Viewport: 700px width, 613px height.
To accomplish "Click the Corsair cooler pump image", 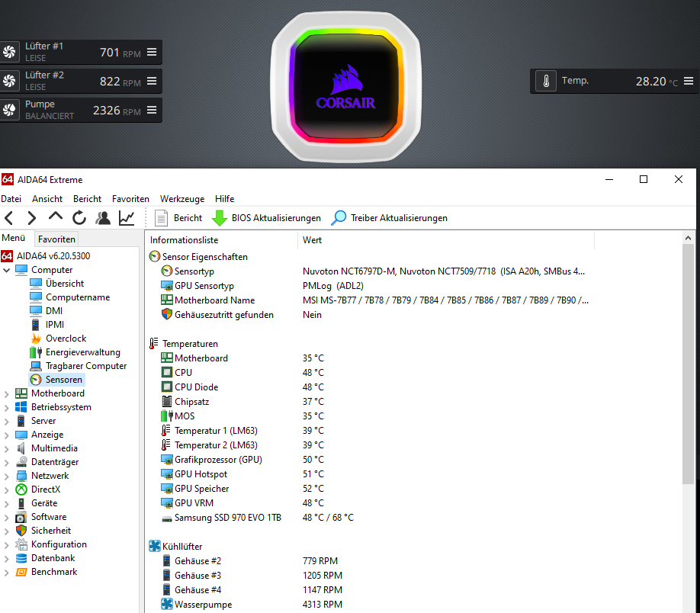I will pyautogui.click(x=346, y=87).
